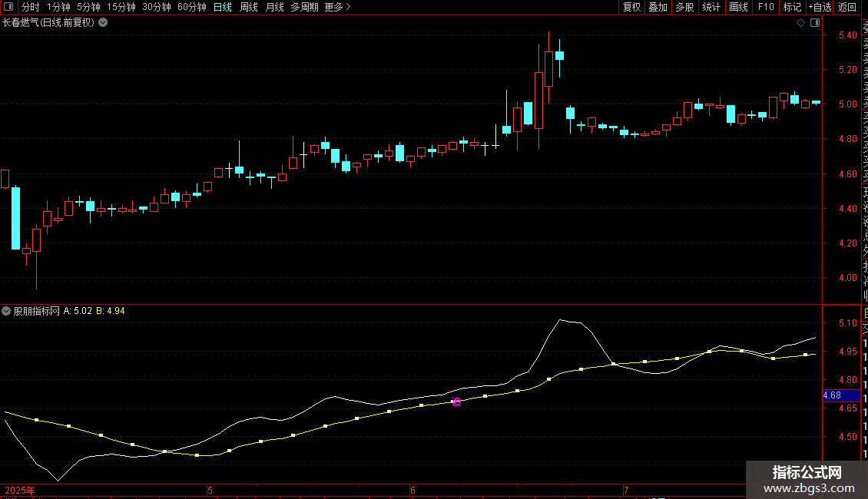
Task: Open the 股朋指标网 indicator options dropdown
Action: tap(6, 311)
